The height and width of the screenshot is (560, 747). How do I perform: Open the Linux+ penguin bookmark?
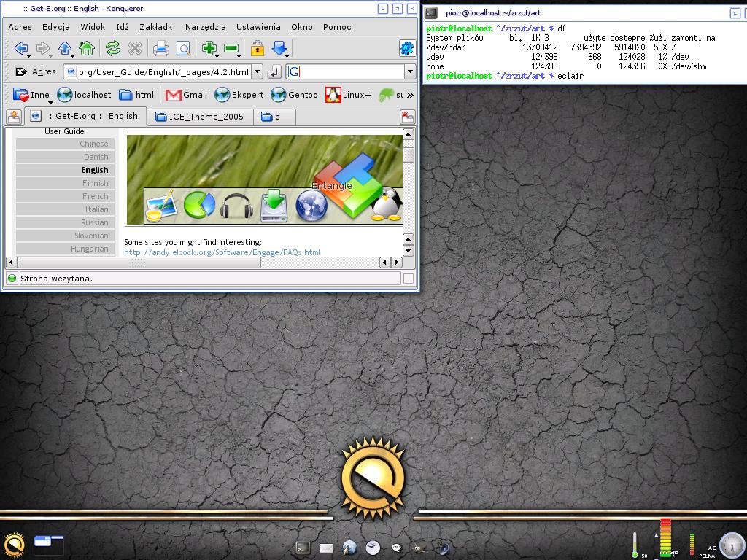pos(349,95)
